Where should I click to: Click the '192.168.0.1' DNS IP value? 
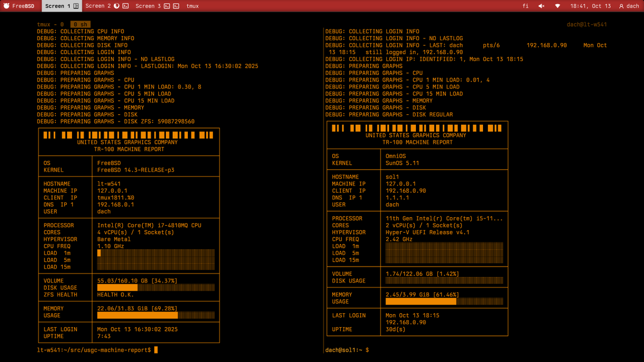click(115, 204)
